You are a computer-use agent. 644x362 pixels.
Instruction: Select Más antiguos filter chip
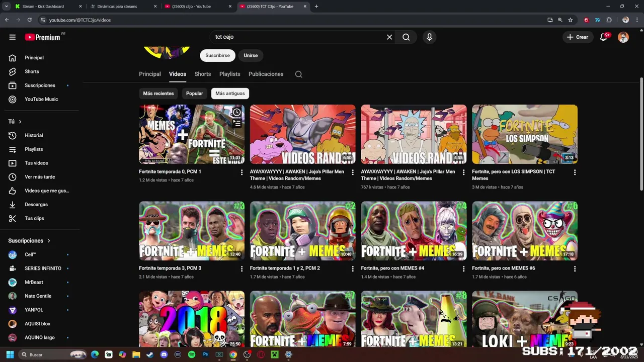pyautogui.click(x=230, y=94)
